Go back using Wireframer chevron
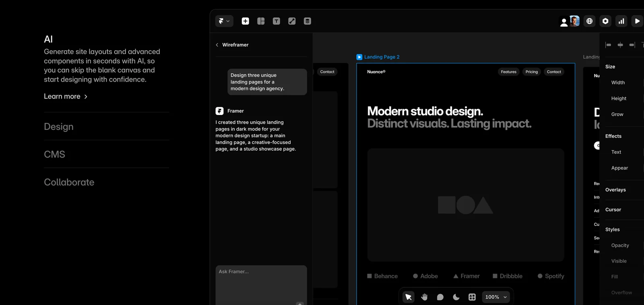 coord(217,45)
